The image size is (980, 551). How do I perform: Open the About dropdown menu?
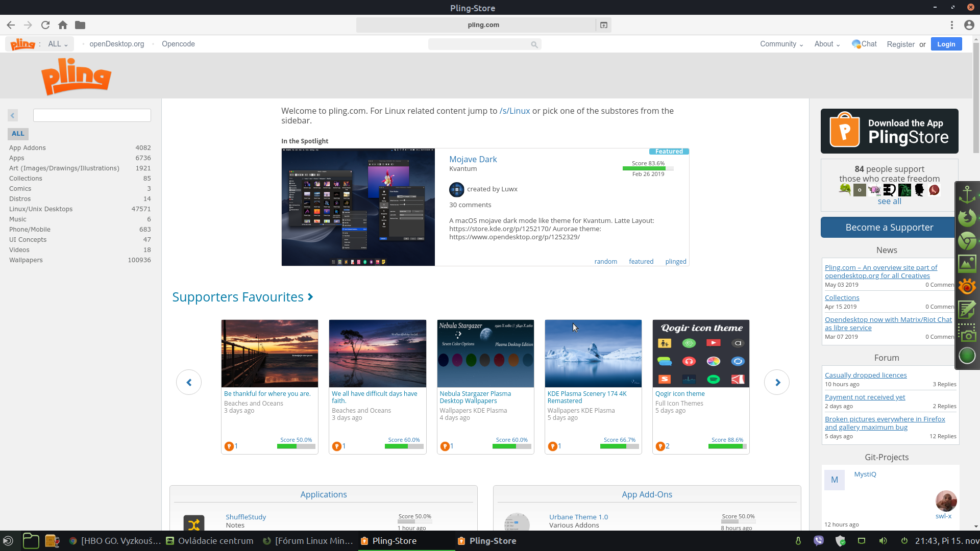827,44
